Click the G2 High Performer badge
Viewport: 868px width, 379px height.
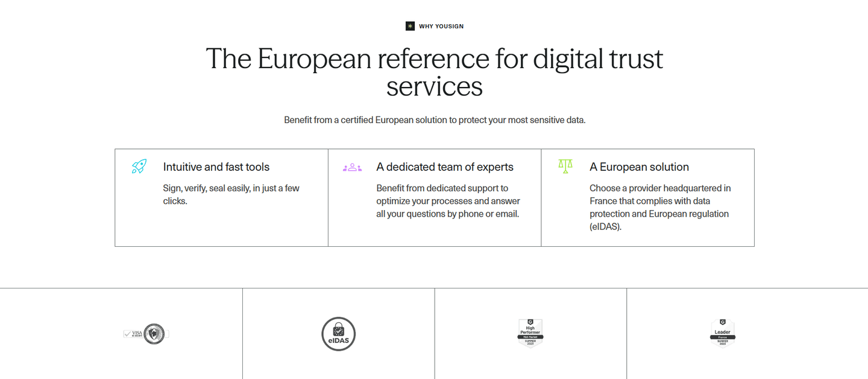click(530, 333)
